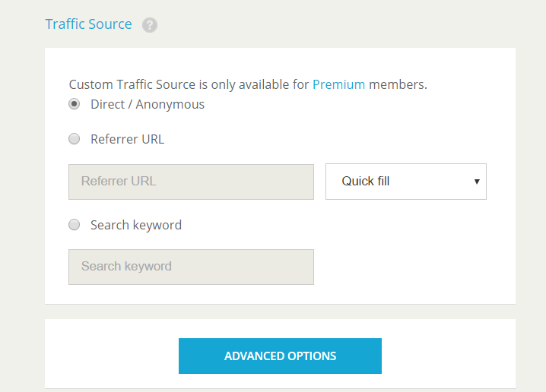546x392 pixels.
Task: Follow the Premium members link
Action: tap(338, 84)
